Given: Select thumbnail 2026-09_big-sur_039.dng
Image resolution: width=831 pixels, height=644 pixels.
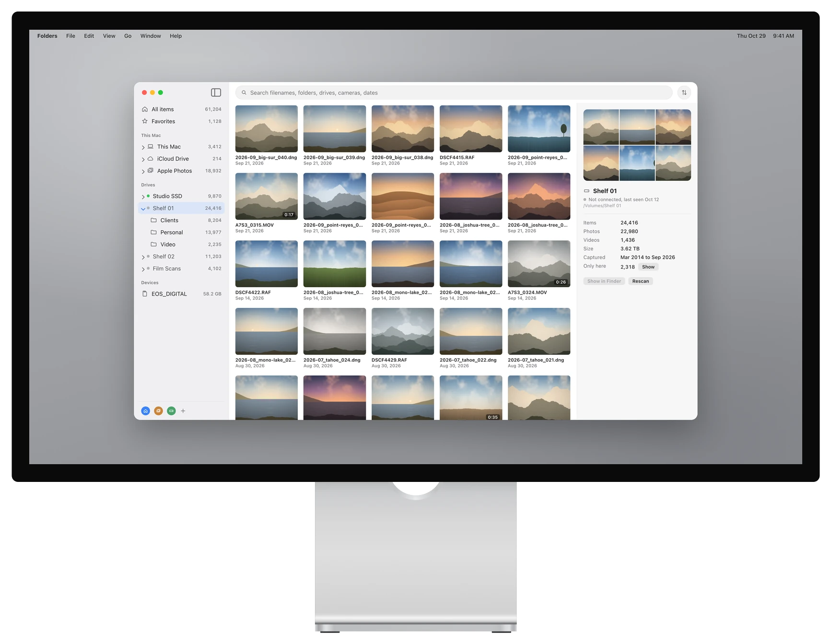Looking at the screenshot, I should 334,129.
